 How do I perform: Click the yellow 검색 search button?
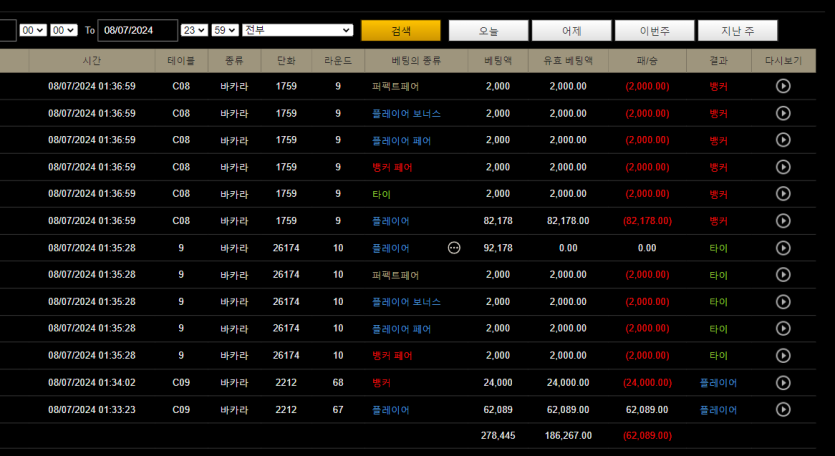tap(401, 30)
